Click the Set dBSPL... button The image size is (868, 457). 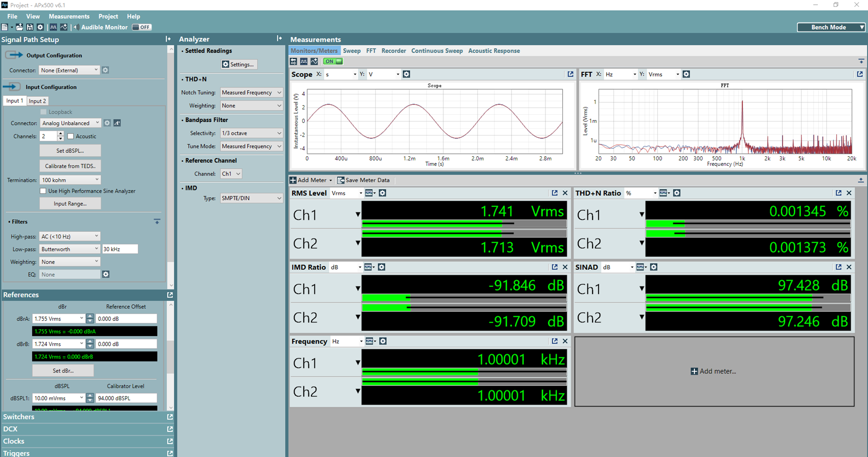click(x=70, y=150)
